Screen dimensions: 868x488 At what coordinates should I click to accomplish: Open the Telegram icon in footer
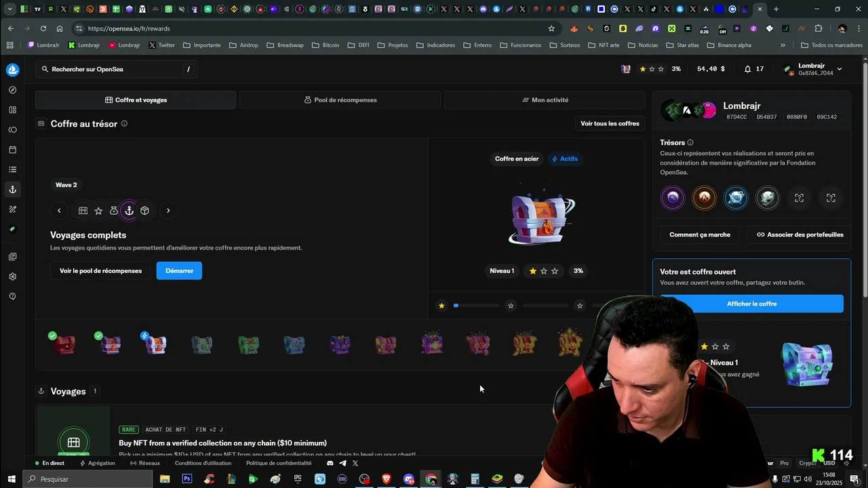pos(342,464)
